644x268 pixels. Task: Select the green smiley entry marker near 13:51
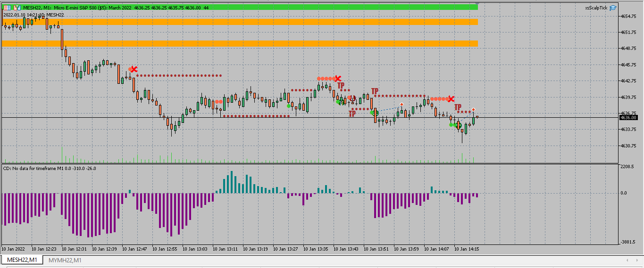click(375, 113)
